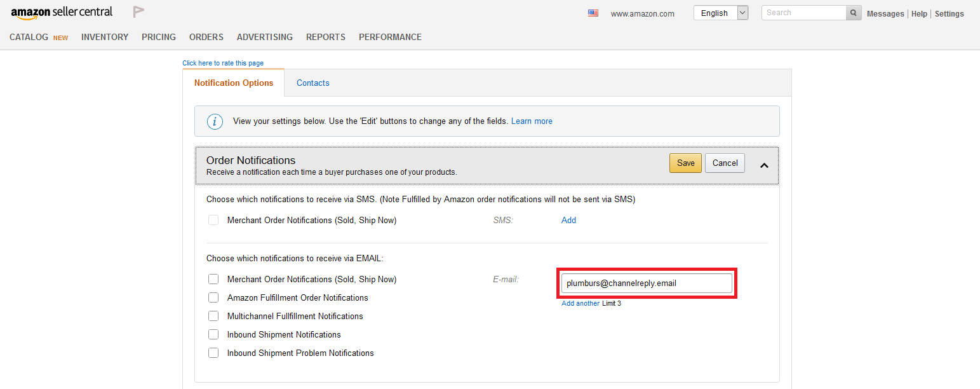Save the Order Notifications settings
This screenshot has height=389, width=980.
pos(685,163)
